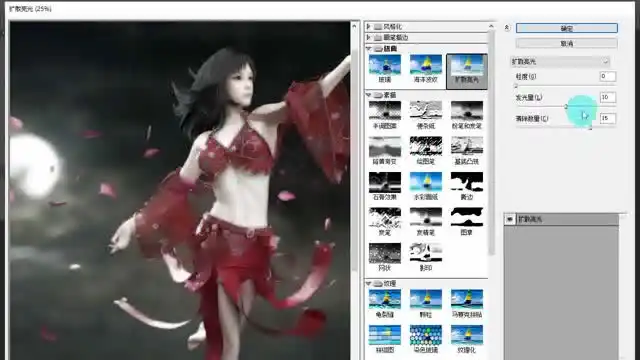Click the 粒度 (Graininess) slider handle
This screenshot has width=640, height=360.
516,86
